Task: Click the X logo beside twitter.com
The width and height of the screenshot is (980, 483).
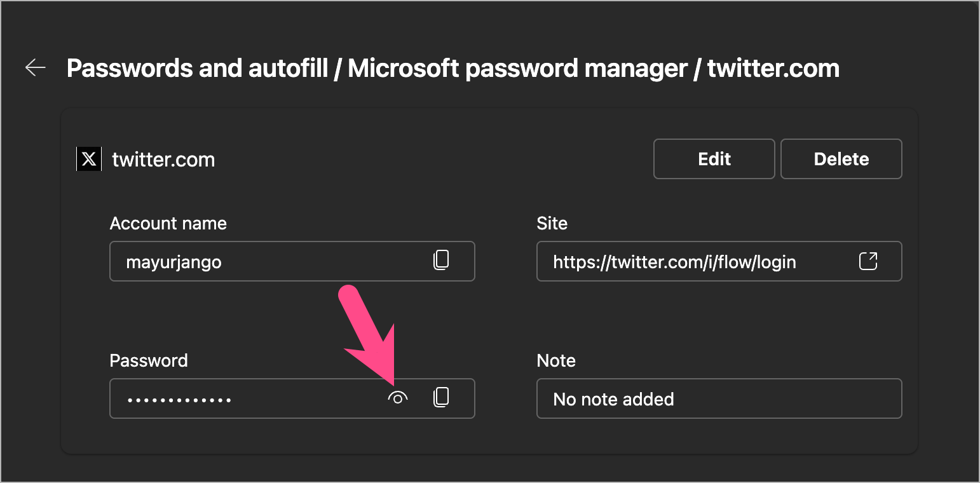Action: [x=89, y=159]
